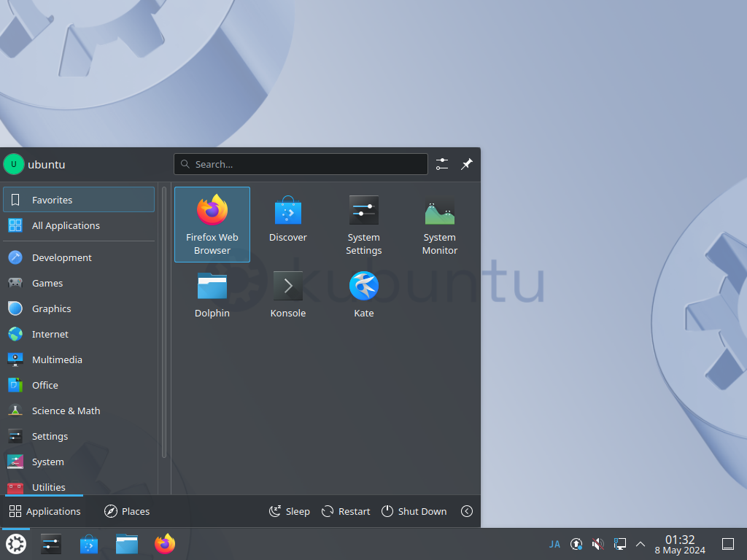Click the Shut Down button
The height and width of the screenshot is (560, 747).
414,511
